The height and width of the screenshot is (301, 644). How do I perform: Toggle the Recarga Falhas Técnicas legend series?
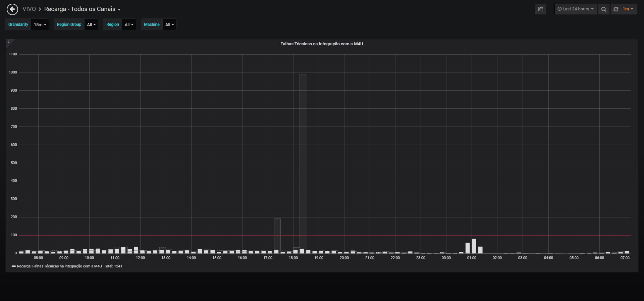[x=59, y=266]
